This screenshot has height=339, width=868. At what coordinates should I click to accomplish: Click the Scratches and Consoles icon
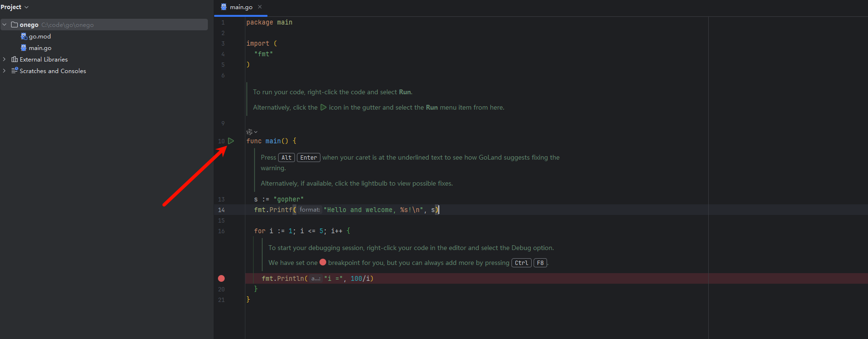[14, 71]
